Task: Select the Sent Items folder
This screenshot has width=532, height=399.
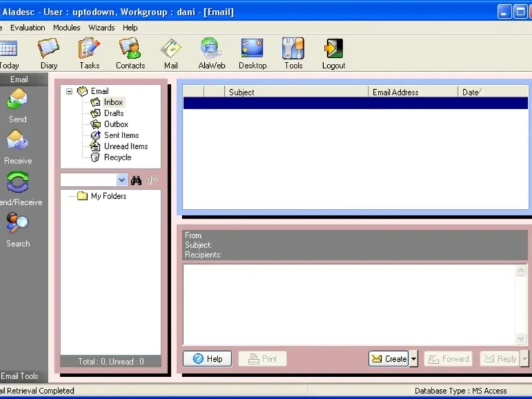Action: (x=121, y=136)
